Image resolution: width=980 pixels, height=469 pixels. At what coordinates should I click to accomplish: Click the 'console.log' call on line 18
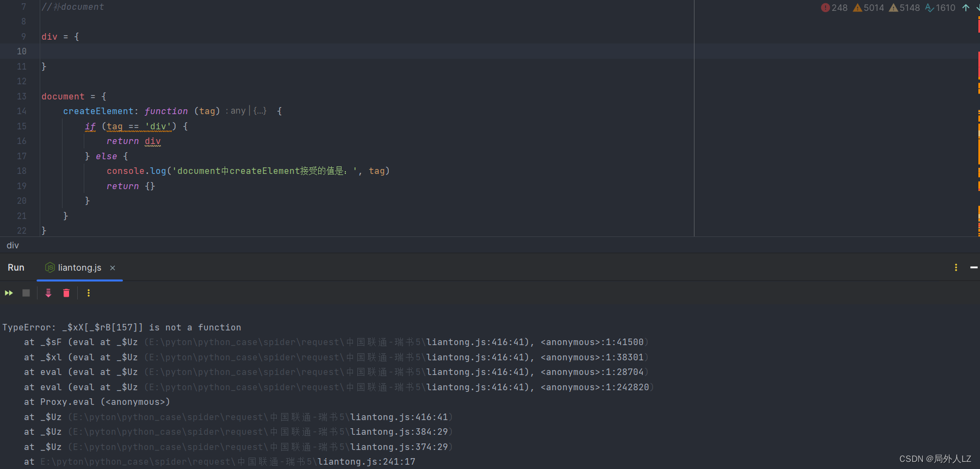coord(137,171)
